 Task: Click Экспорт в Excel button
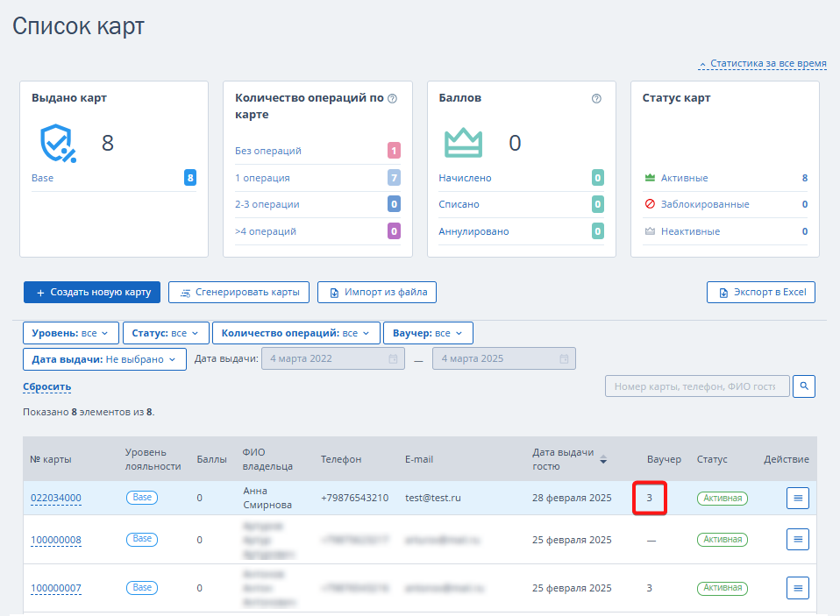click(x=761, y=292)
